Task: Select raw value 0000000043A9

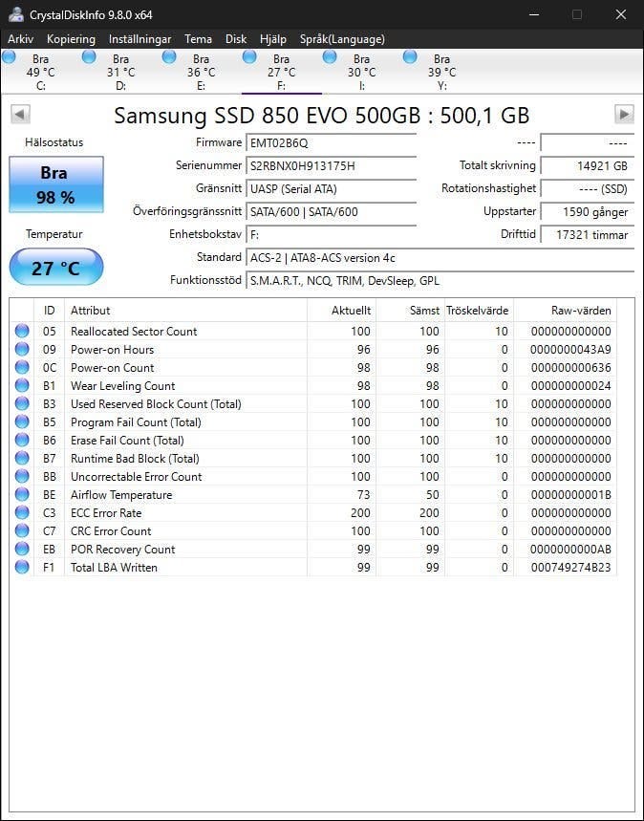Action: pos(570,349)
